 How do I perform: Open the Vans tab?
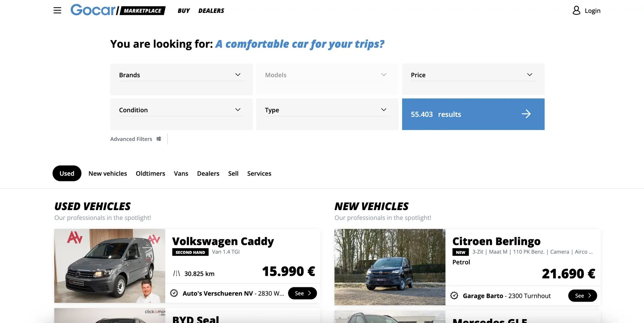coord(181,173)
